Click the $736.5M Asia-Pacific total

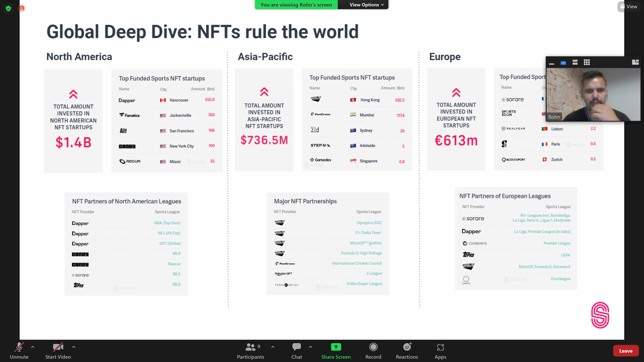tap(264, 140)
